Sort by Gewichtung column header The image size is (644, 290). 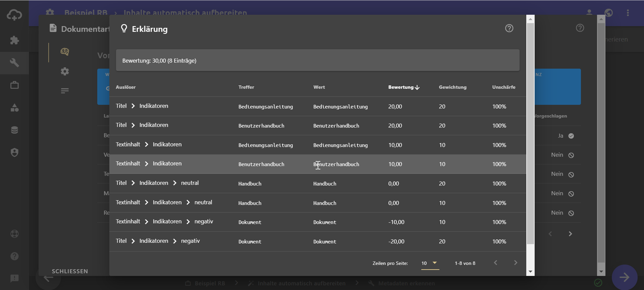[x=452, y=87]
